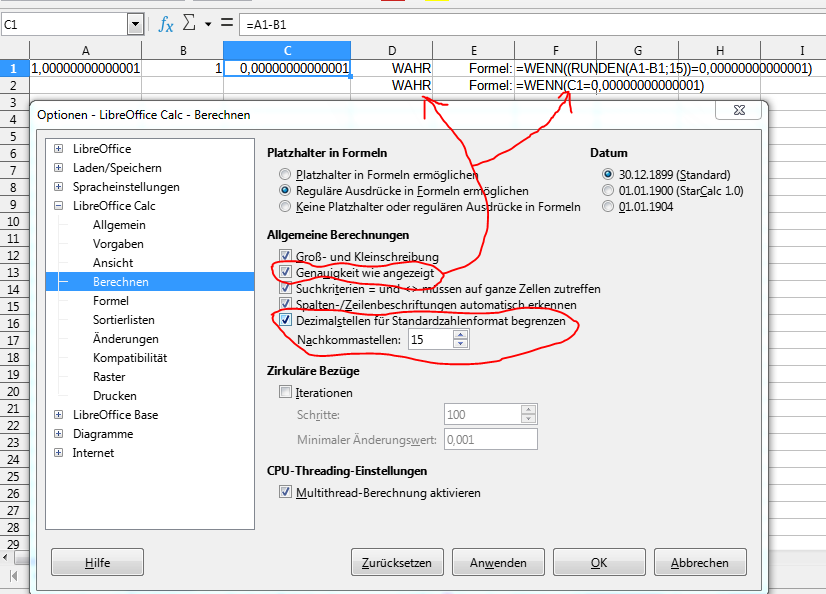
Task: Select Drucken in options tree
Action: (x=114, y=395)
